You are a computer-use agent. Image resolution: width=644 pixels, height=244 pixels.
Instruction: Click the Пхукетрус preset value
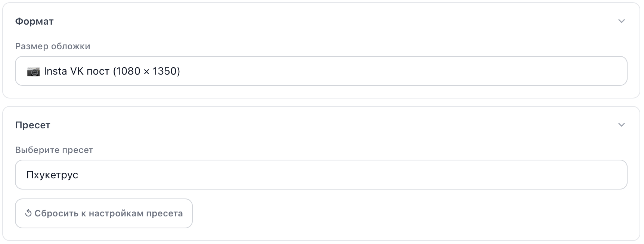coord(52,175)
